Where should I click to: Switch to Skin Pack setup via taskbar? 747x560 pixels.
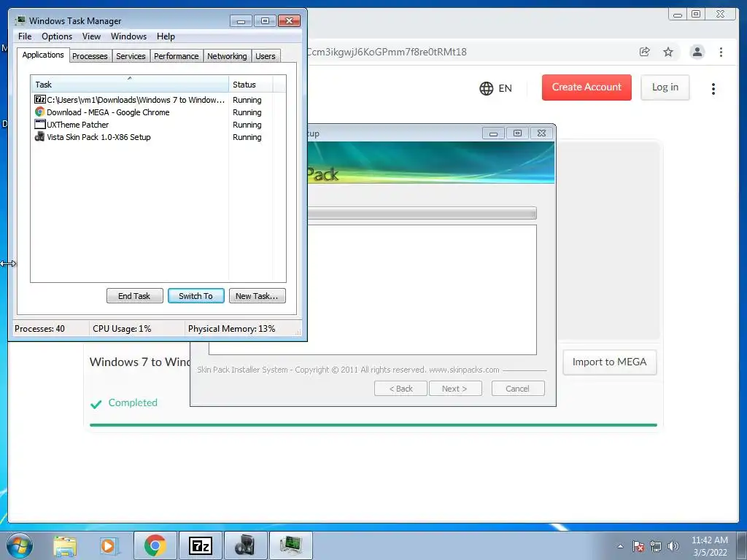[x=245, y=545]
